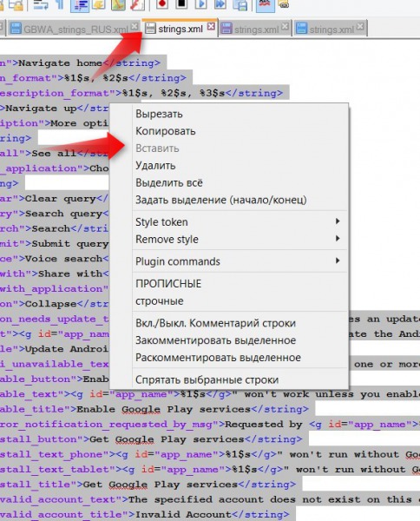The image size is (420, 521).
Task: Toggle the ABC spell check icon
Action: coord(265,4)
